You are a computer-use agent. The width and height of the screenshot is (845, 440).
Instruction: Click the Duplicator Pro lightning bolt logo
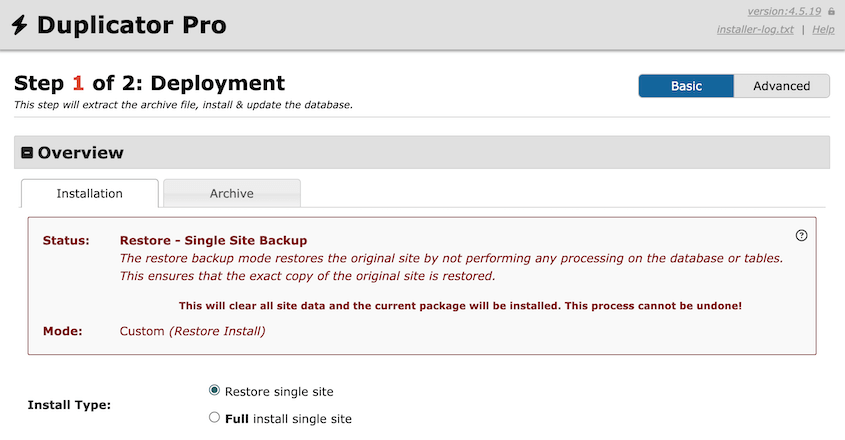[x=20, y=25]
